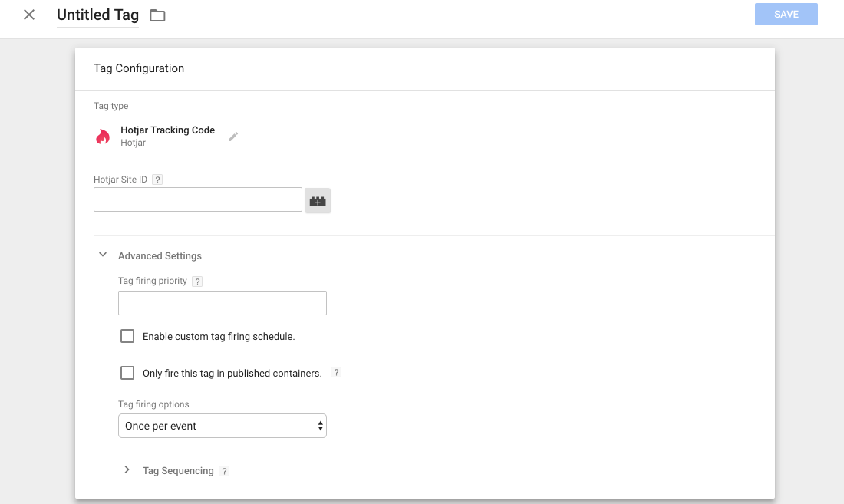Insert variable with the brick icon button
844x504 pixels.
[318, 201]
